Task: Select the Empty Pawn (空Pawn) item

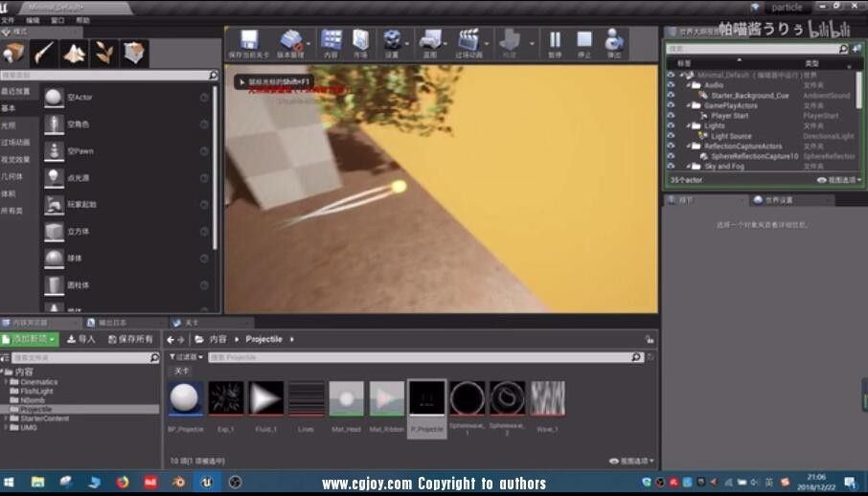Action: (x=126, y=151)
